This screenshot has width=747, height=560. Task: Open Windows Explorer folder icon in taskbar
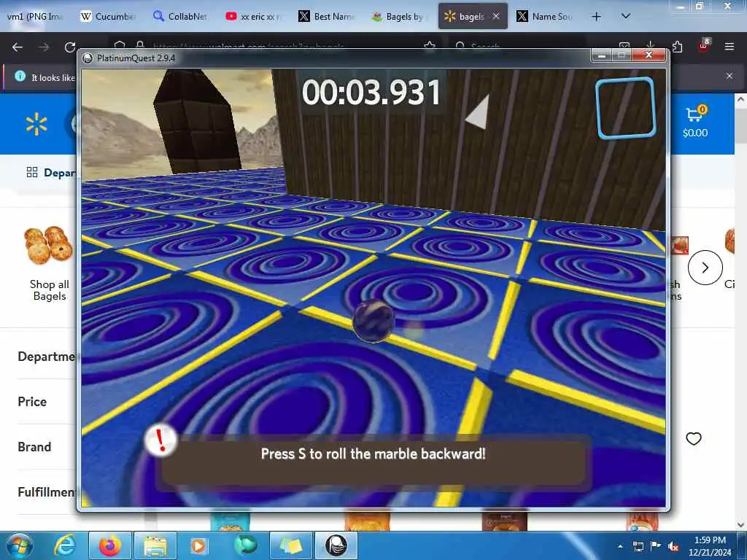[x=155, y=545]
